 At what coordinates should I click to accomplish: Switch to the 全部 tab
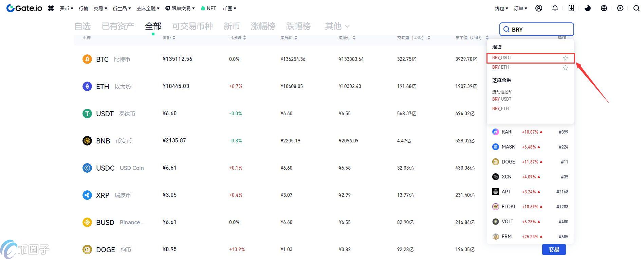(x=153, y=26)
